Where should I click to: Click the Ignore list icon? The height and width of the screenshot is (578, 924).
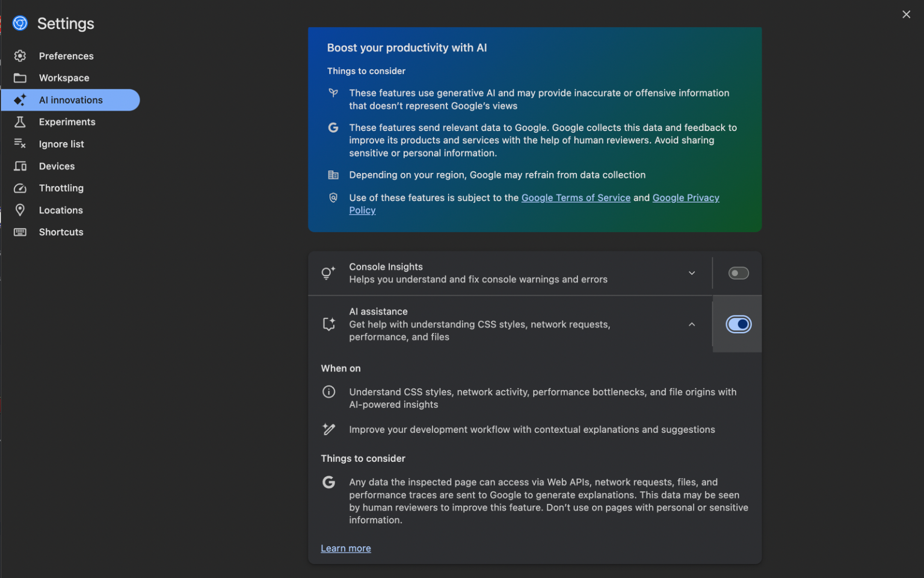coord(20,144)
